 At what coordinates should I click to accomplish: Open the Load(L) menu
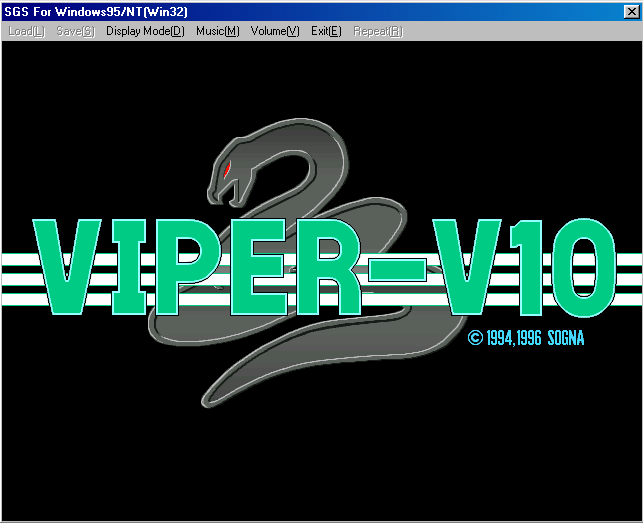point(27,31)
